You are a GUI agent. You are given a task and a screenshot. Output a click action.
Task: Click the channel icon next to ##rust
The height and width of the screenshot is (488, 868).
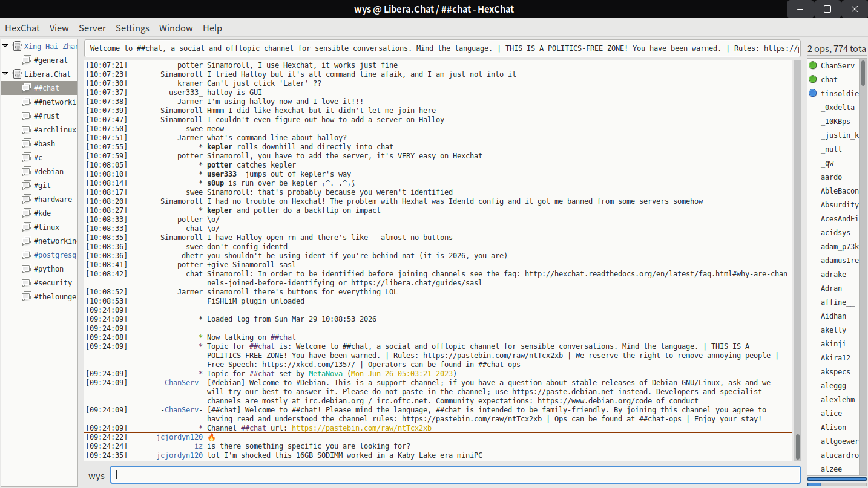click(26, 116)
